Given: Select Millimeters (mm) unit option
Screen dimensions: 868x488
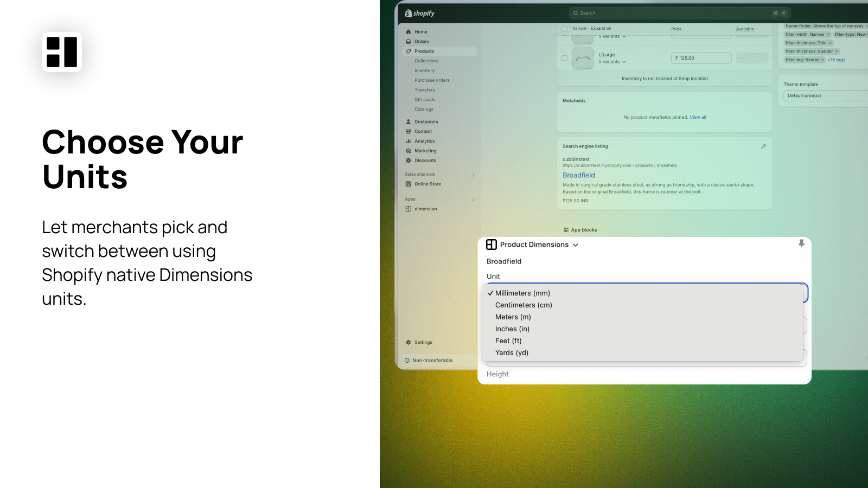Looking at the screenshot, I should [x=642, y=293].
